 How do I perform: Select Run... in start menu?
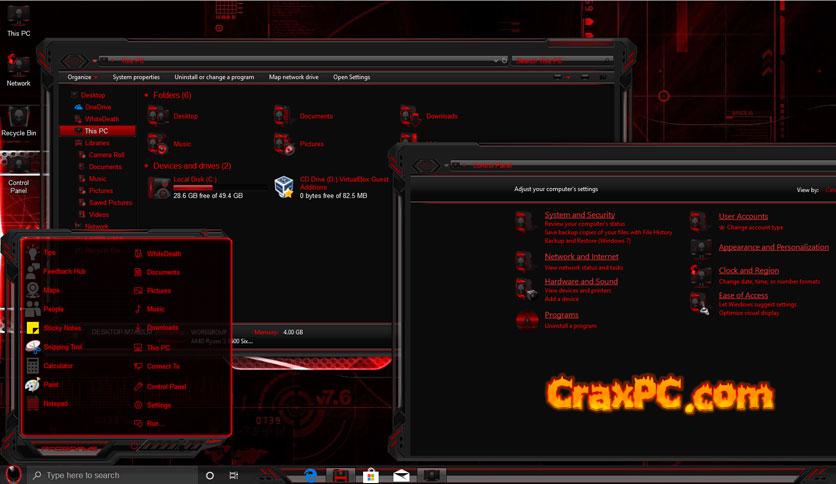[148, 423]
